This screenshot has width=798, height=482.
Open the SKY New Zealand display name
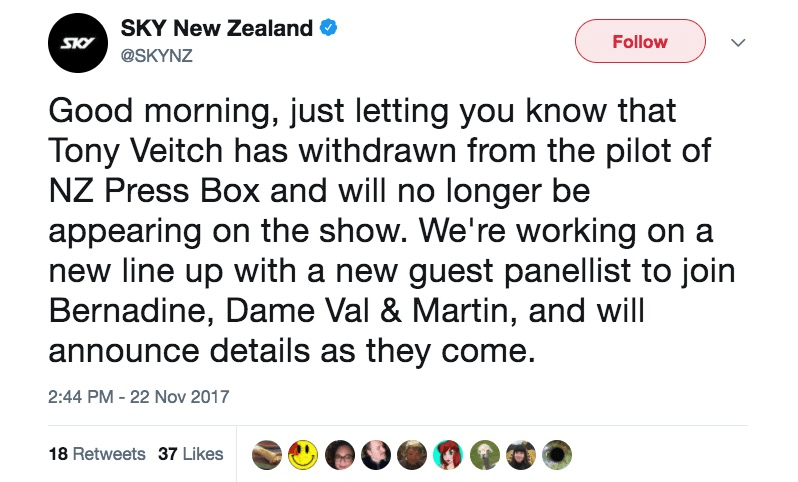tap(216, 29)
